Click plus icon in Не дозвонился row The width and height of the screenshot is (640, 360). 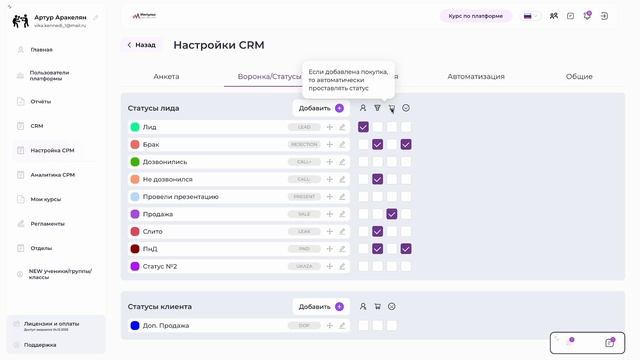[329, 179]
